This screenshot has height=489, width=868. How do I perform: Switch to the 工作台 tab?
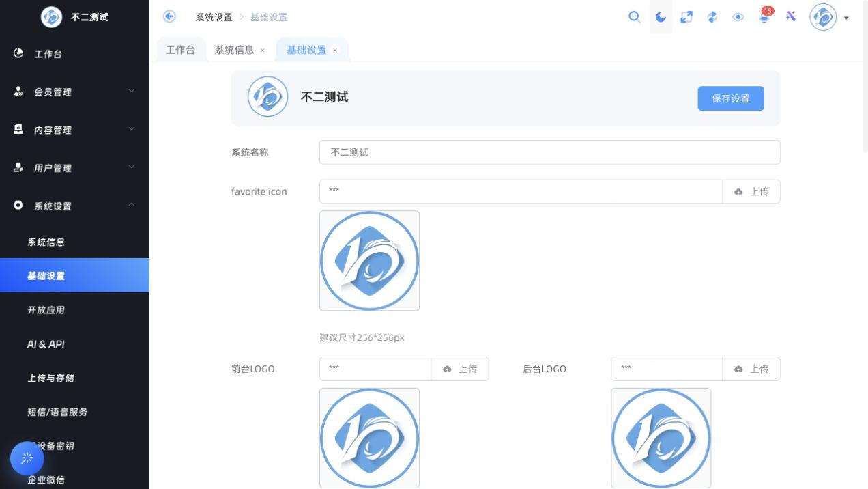click(180, 50)
